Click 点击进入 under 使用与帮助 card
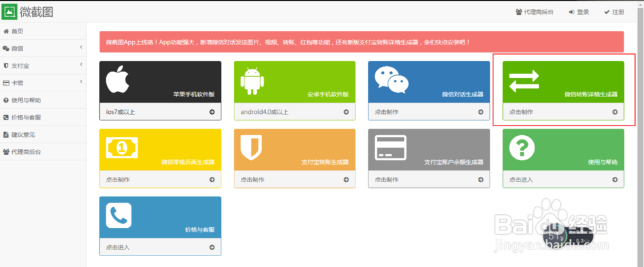This screenshot has width=644, height=267. click(521, 180)
